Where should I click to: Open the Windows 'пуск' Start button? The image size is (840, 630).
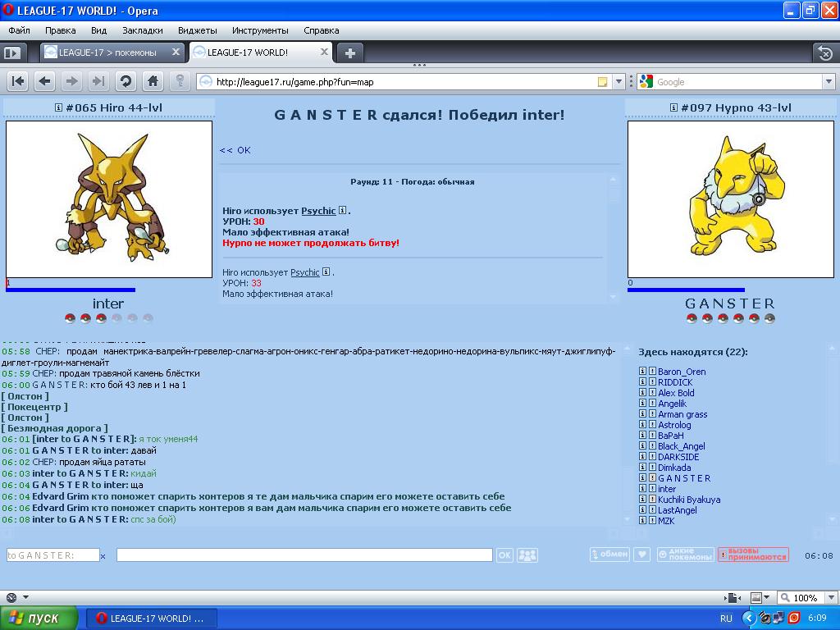[x=39, y=619]
